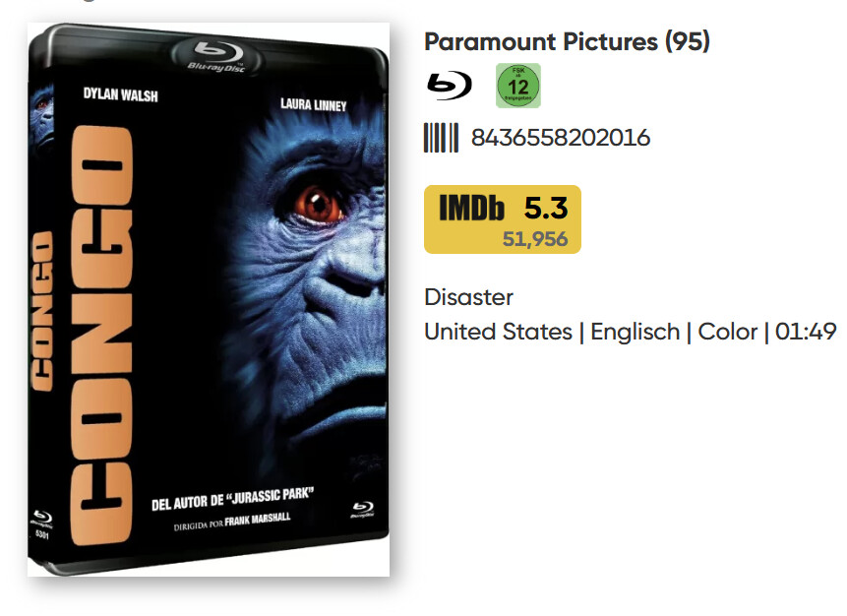Click the Paramount Pictures (95) title
Image resolution: width=847 pixels, height=616 pixels.
coord(567,41)
